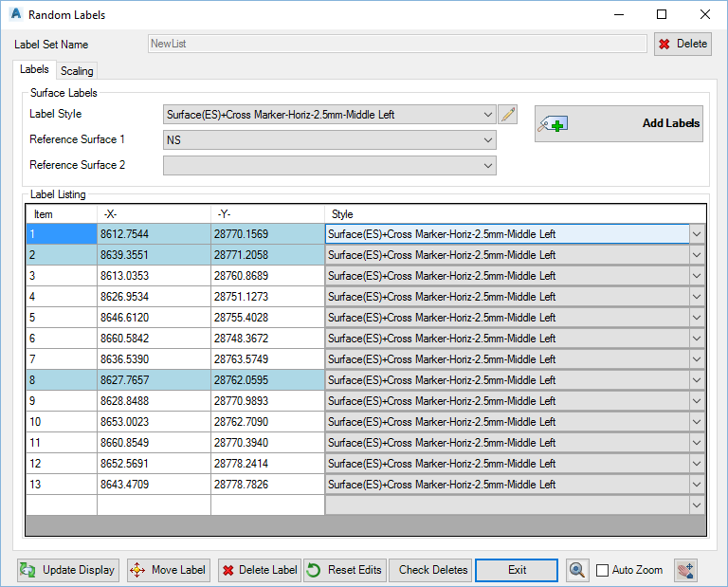The height and width of the screenshot is (587, 728).
Task: Open Style dropdown for item 1
Action: pos(697,234)
